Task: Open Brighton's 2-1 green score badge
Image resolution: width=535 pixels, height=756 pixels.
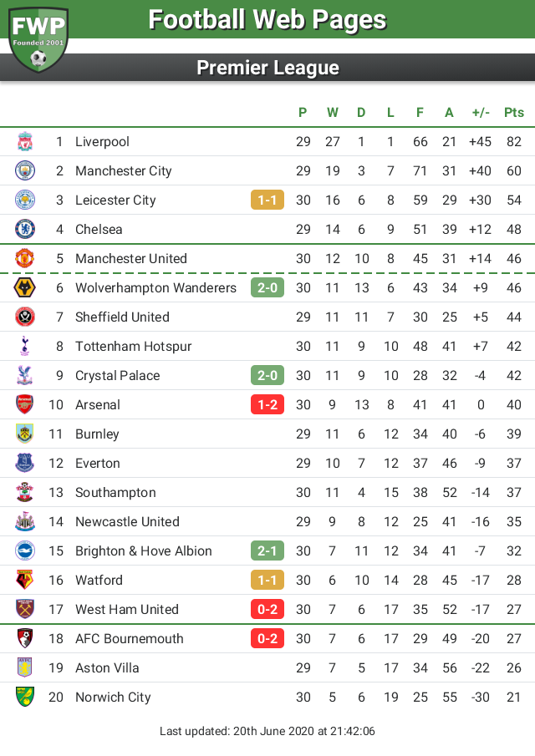Action: [267, 551]
